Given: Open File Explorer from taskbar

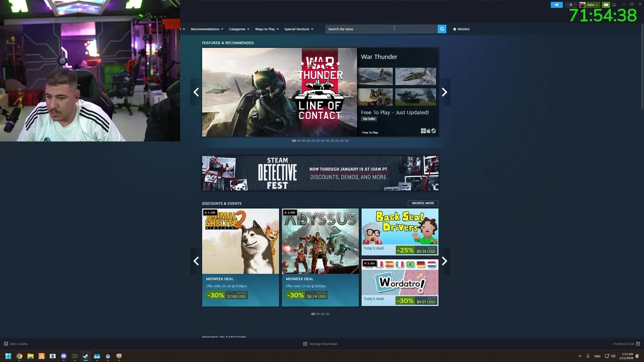Looking at the screenshot, I should (30, 356).
